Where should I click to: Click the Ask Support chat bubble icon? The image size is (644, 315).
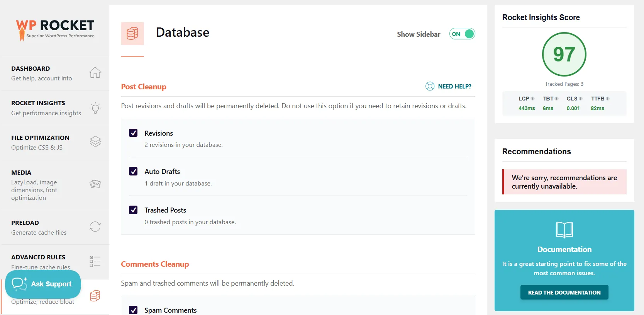click(19, 284)
